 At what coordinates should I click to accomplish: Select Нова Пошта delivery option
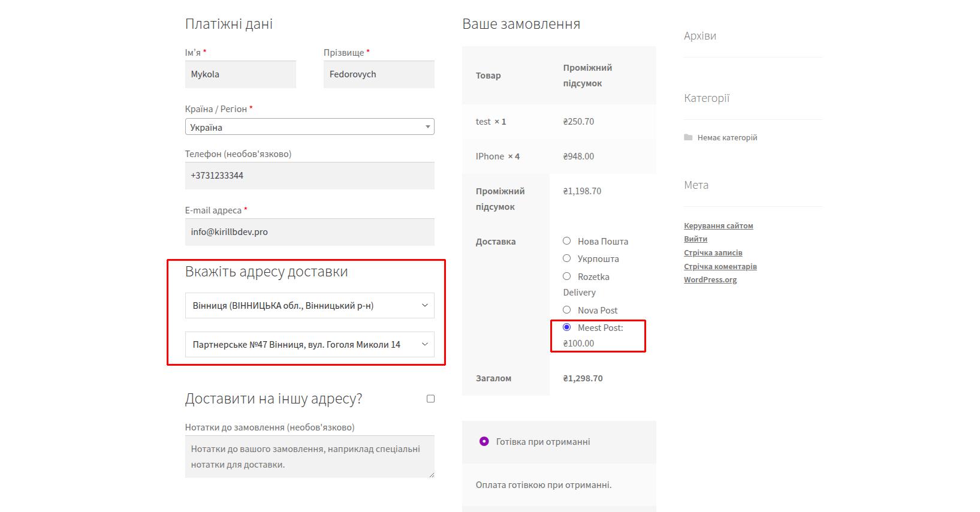point(566,241)
